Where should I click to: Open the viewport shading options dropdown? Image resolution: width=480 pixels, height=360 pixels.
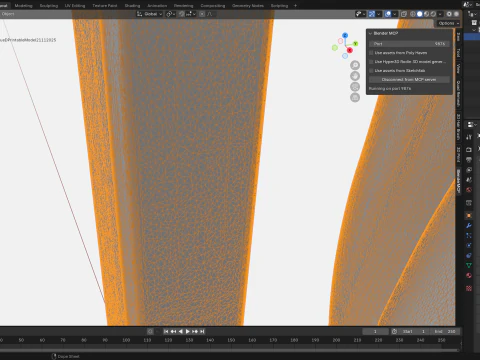point(440,14)
